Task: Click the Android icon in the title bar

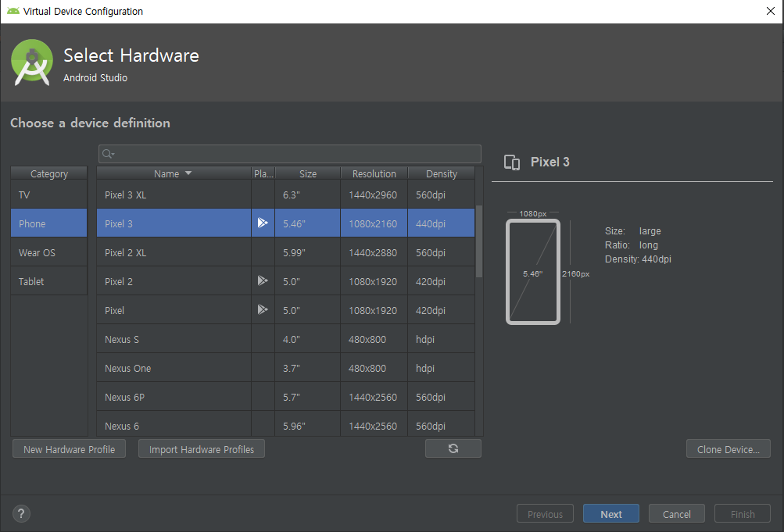Action: tap(13, 11)
